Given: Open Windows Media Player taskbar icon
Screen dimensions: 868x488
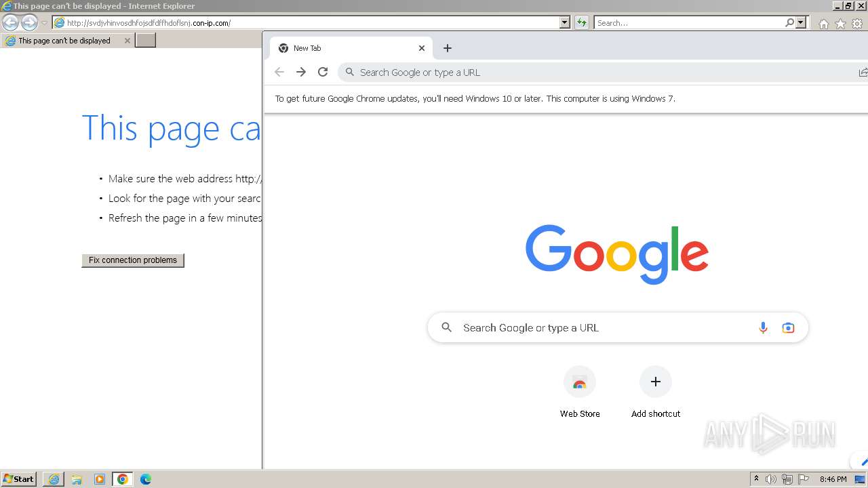Looking at the screenshot, I should [x=100, y=479].
